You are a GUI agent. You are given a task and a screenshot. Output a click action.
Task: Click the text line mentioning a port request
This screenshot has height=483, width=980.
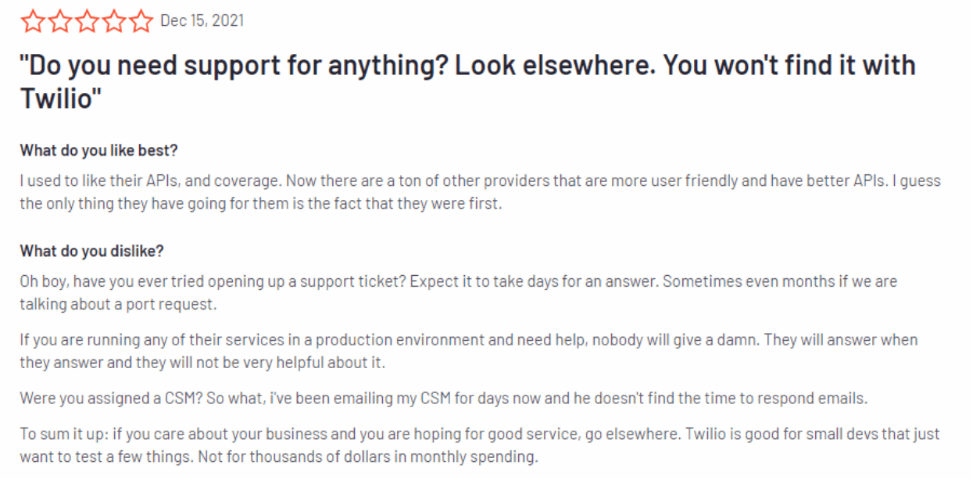pos(118,304)
